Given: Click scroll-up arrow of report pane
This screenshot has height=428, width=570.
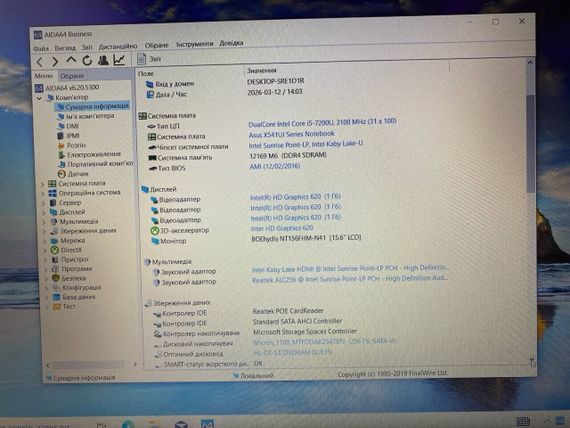Looking at the screenshot, I should click(530, 62).
